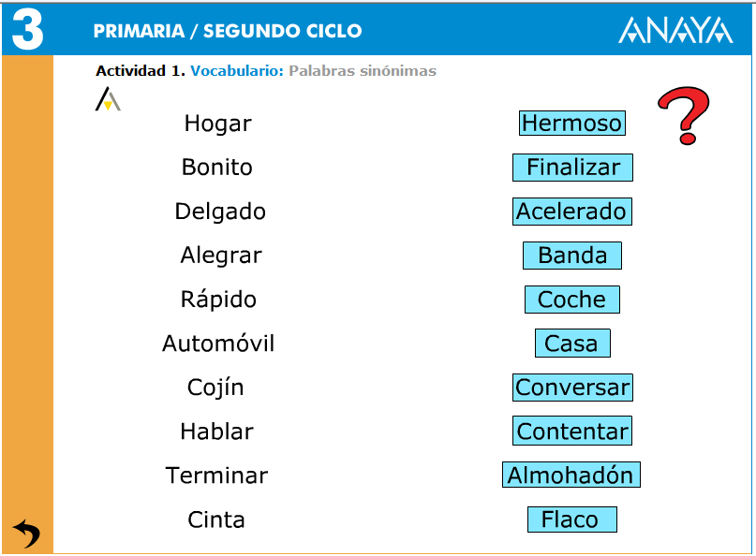Click the PRIMARIA / SEGUNDO CICLO header text
Image resolution: width=756 pixels, height=556 pixels.
225,29
